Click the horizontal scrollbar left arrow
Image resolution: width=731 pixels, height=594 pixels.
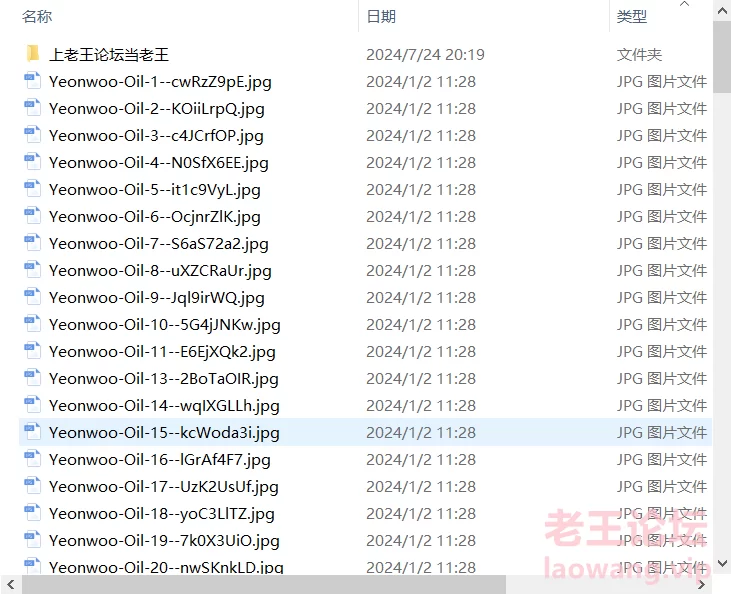pos(10,585)
